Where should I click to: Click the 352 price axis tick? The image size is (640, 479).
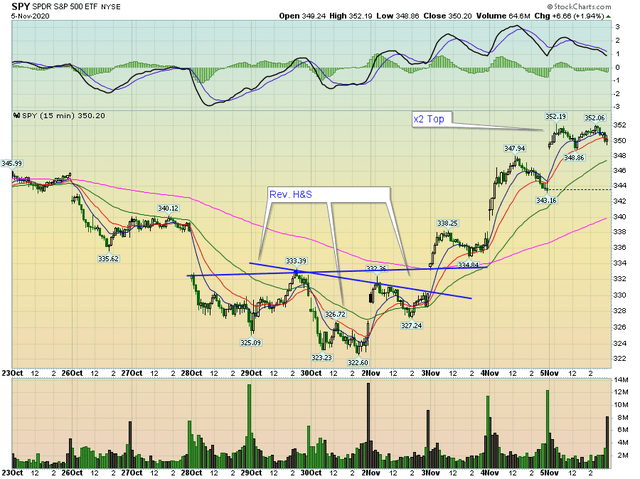pyautogui.click(x=620, y=125)
